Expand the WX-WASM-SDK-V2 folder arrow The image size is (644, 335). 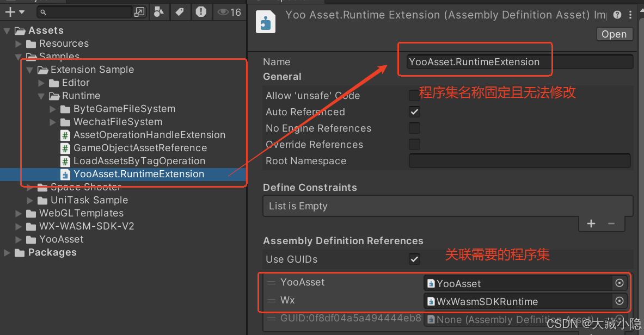coord(18,227)
